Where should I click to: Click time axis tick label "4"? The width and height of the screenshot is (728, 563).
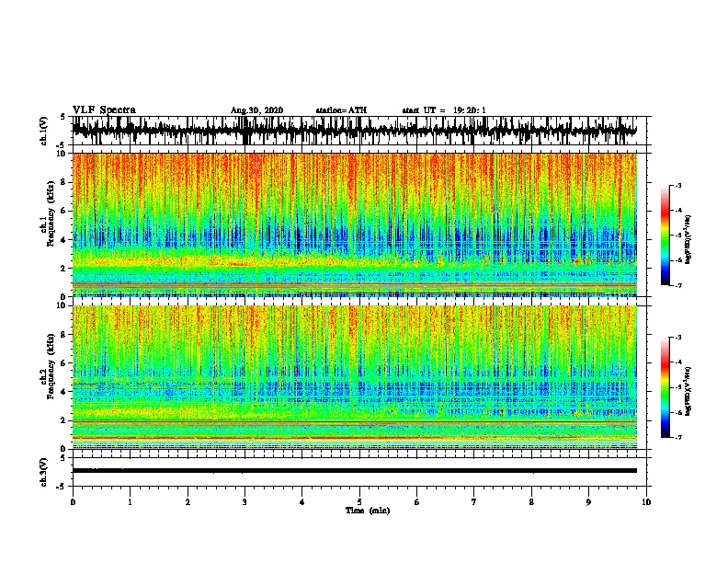coord(302,502)
